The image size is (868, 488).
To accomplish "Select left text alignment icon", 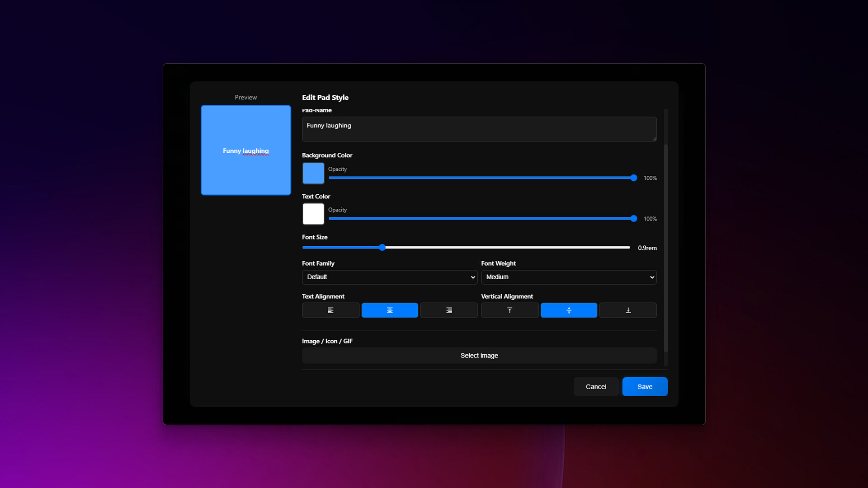I will 330,310.
